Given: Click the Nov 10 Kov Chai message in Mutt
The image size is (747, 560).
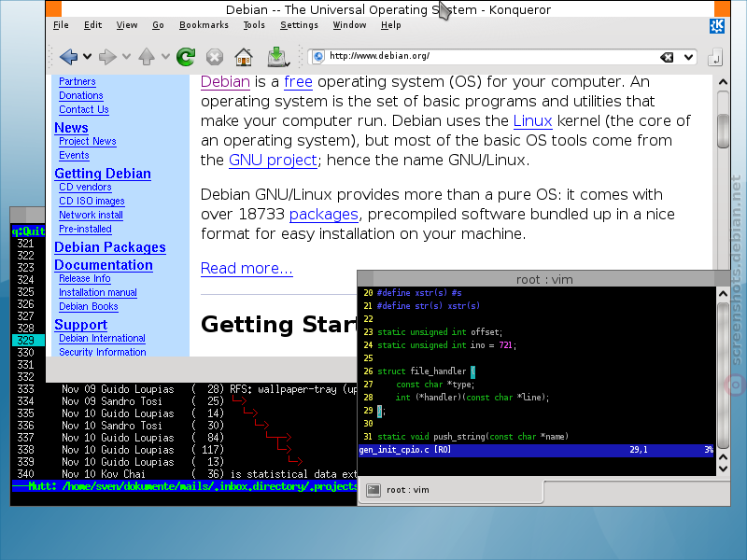Looking at the screenshot, I should [186, 474].
